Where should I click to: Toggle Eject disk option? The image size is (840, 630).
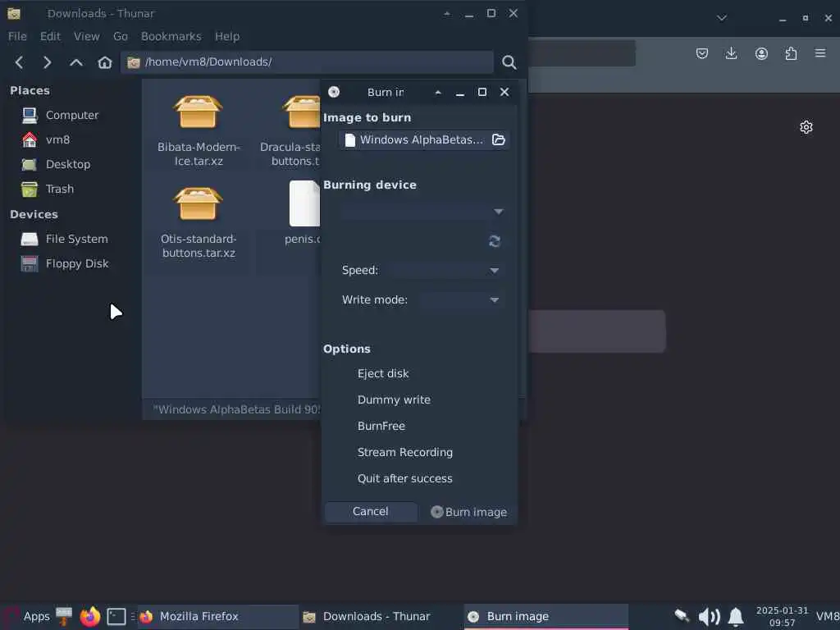[382, 373]
